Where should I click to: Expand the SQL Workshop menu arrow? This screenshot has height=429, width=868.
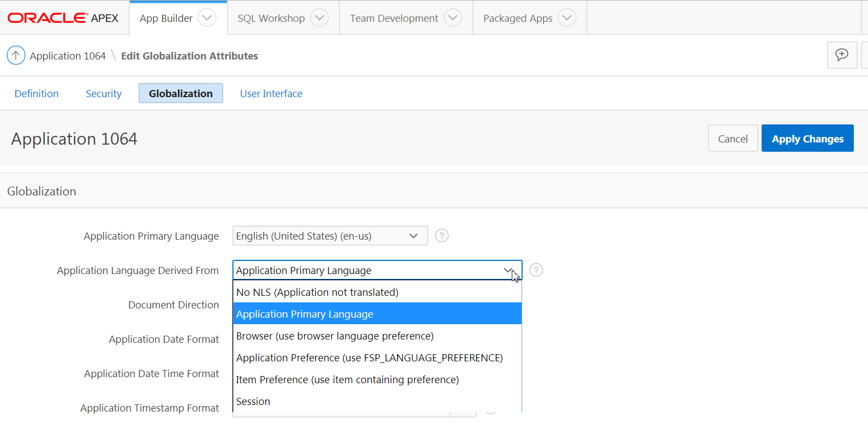[x=319, y=18]
